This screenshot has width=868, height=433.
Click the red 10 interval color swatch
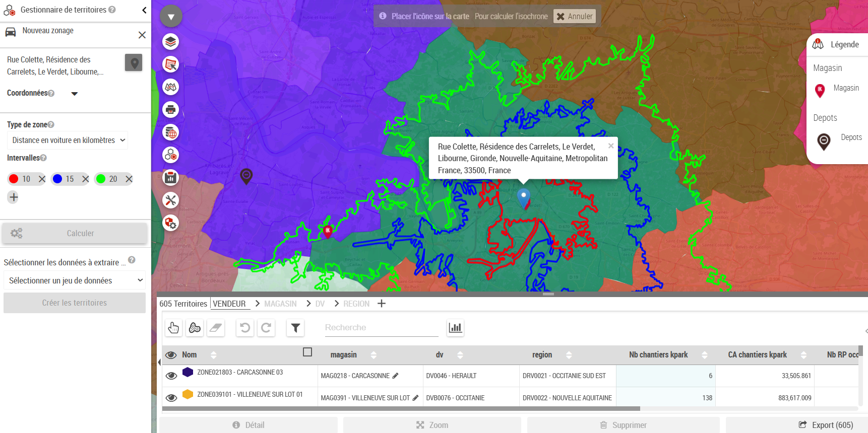[14, 179]
